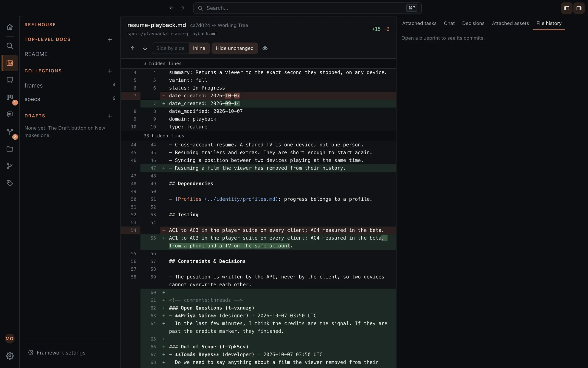
Task: Open the presentation board icon in sidebar
Action: click(10, 80)
